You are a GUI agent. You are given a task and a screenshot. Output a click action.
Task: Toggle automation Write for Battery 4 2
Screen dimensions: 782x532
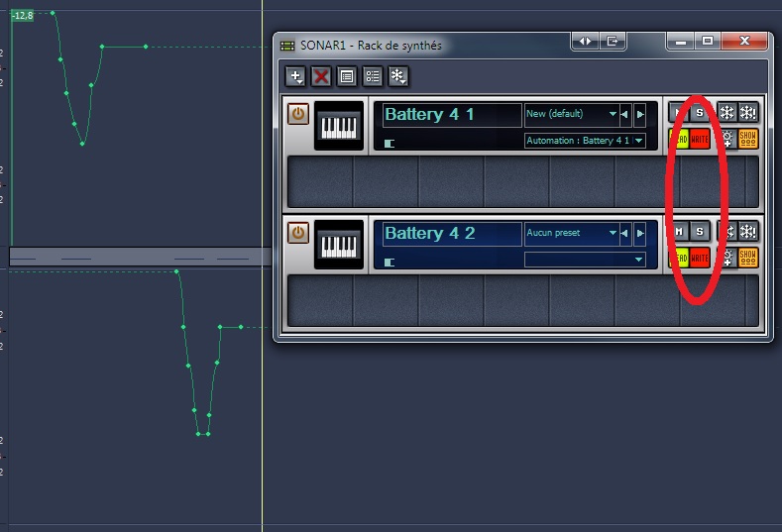[700, 258]
